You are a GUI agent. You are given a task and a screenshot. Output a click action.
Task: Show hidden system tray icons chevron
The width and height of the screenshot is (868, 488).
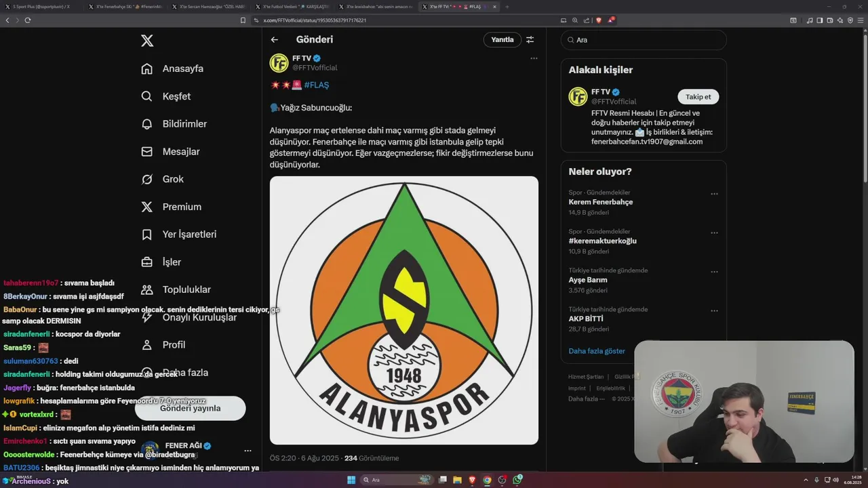coord(806,480)
